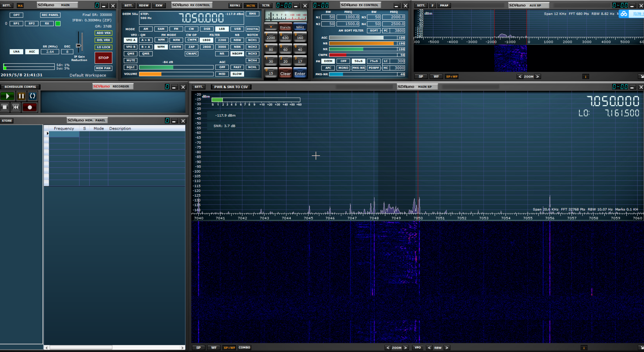Start recording with the red record button
This screenshot has width=644, height=352.
click(30, 107)
